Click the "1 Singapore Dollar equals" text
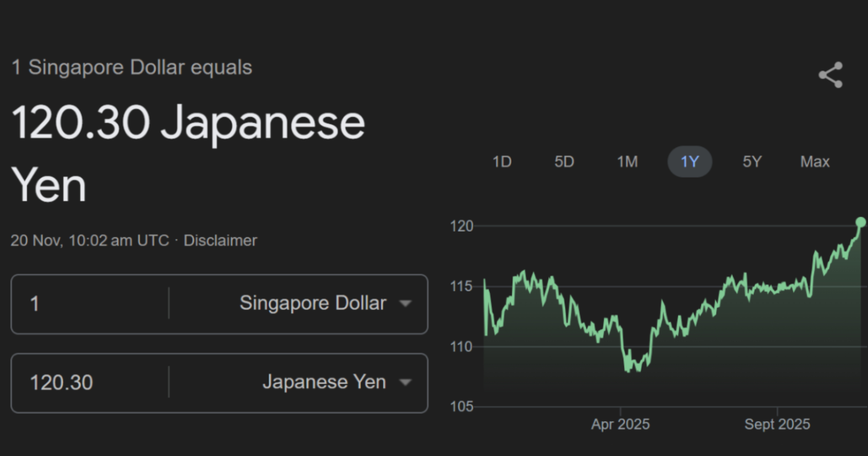 tap(132, 67)
